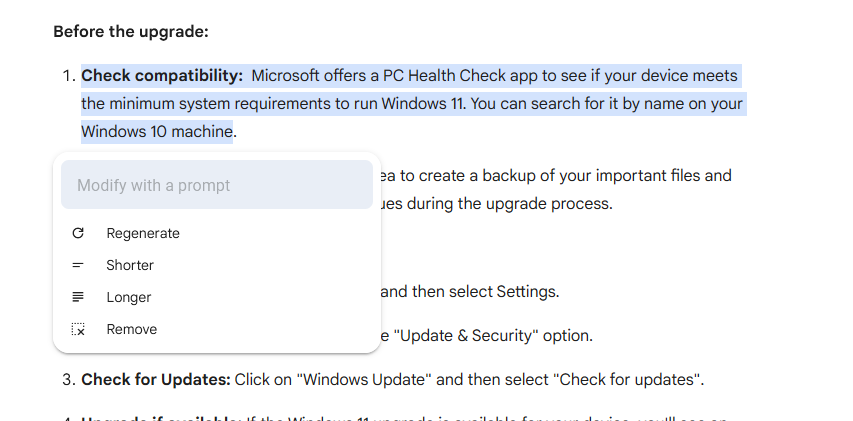Click the 'Before the upgrade:' heading
Screen dimensions: 853x421
click(131, 32)
